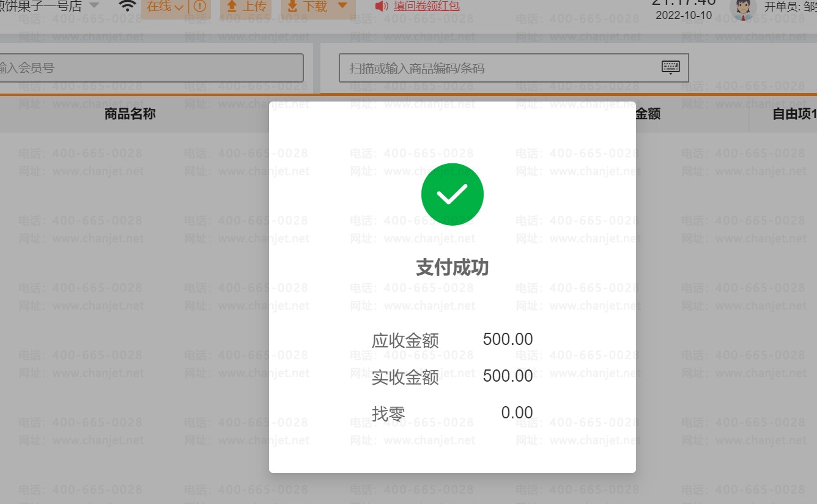Click the 自由项1 column header
817x504 pixels.
click(794, 114)
